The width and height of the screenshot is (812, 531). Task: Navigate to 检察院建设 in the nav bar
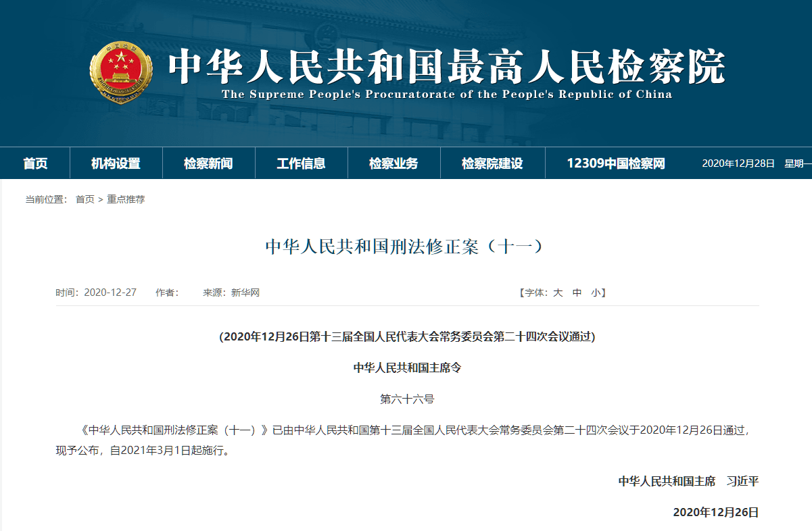click(492, 163)
